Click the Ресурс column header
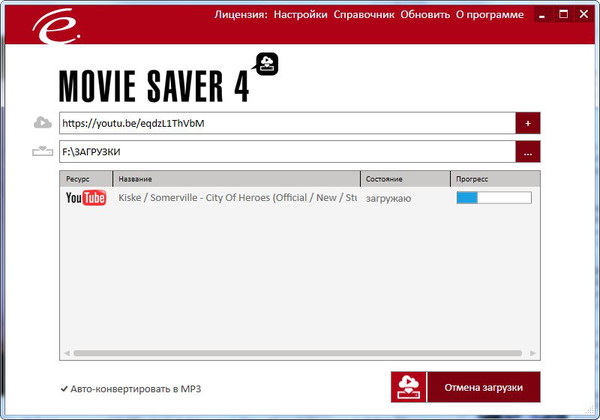 (86, 179)
